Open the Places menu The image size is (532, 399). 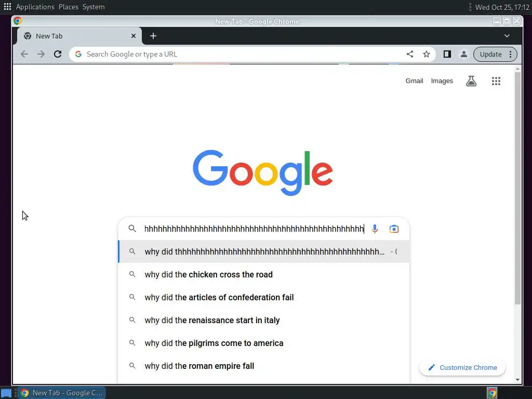[x=69, y=7]
